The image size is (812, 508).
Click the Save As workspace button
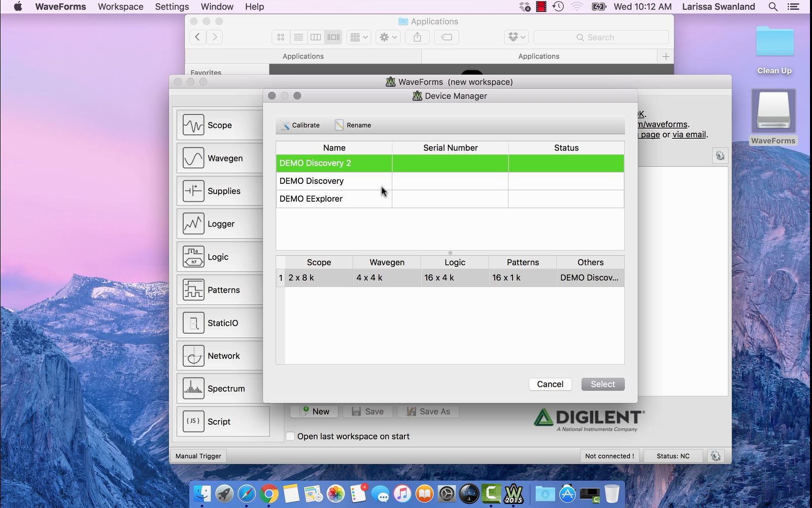(x=428, y=411)
